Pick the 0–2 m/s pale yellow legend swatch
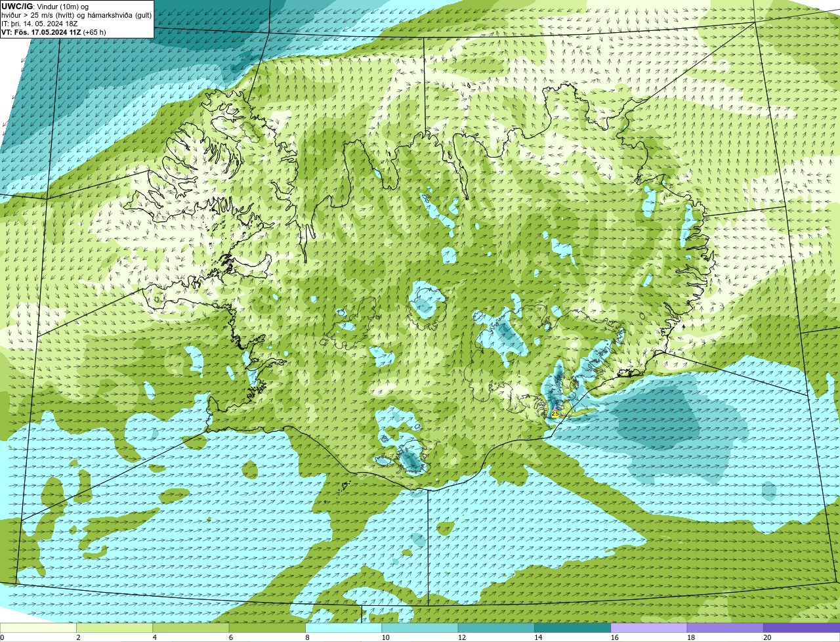Screen dimensions: 840x642 point(38,628)
